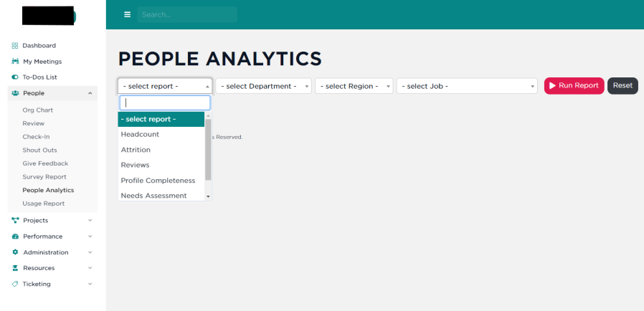Open the select Job dropdown
644x311 pixels.
pyautogui.click(x=467, y=86)
